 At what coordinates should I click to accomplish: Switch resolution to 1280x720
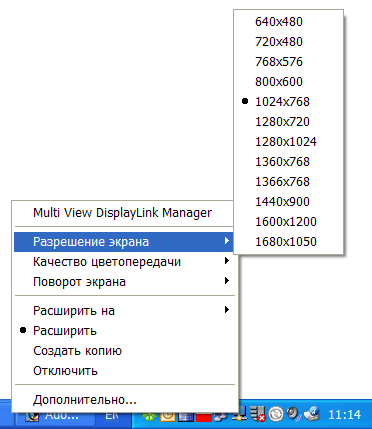[x=288, y=122]
